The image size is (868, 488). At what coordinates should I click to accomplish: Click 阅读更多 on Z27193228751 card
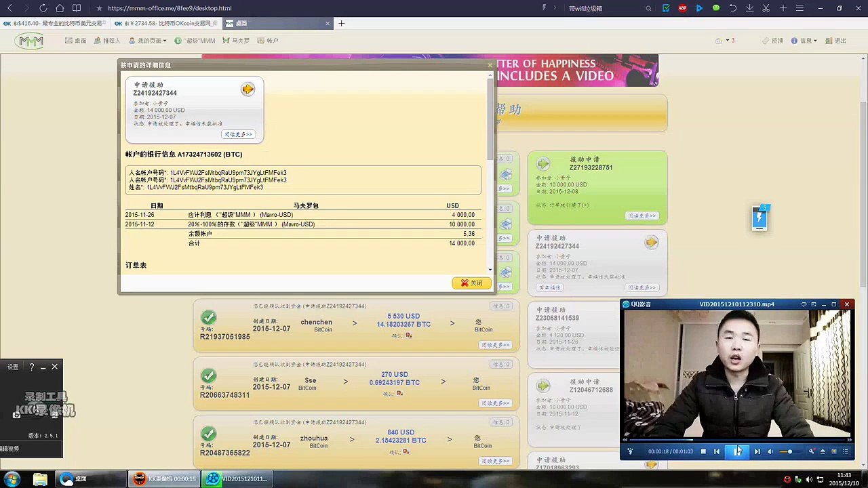click(x=641, y=216)
